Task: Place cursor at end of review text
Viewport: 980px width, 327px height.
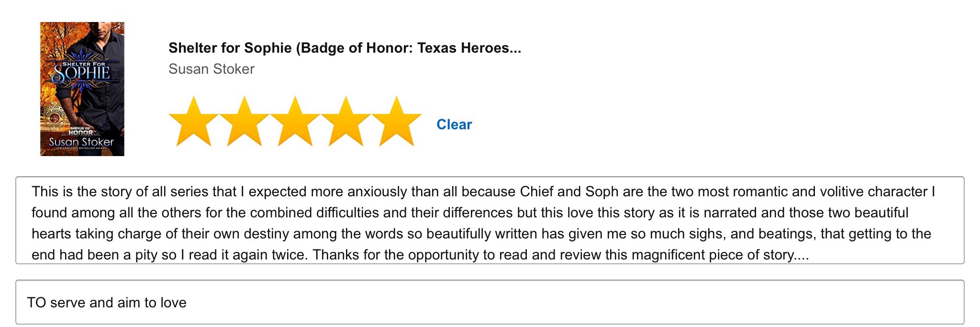Action: coord(810,255)
